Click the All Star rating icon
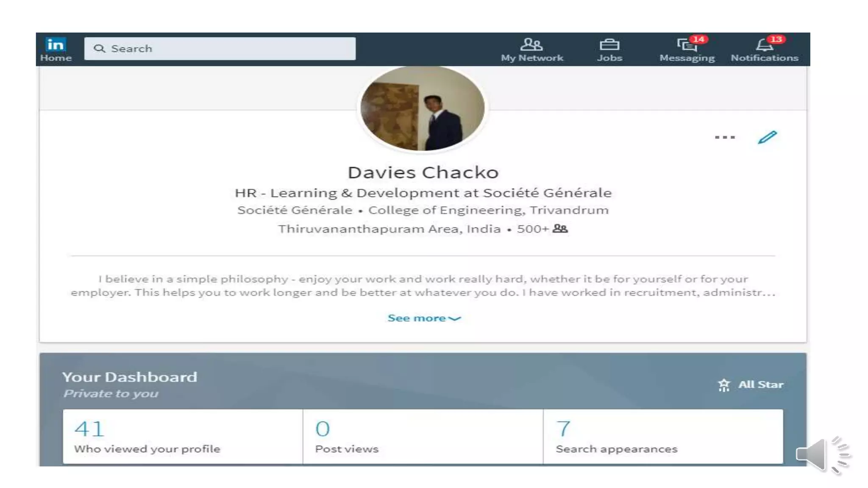The width and height of the screenshot is (868, 488). pos(724,385)
